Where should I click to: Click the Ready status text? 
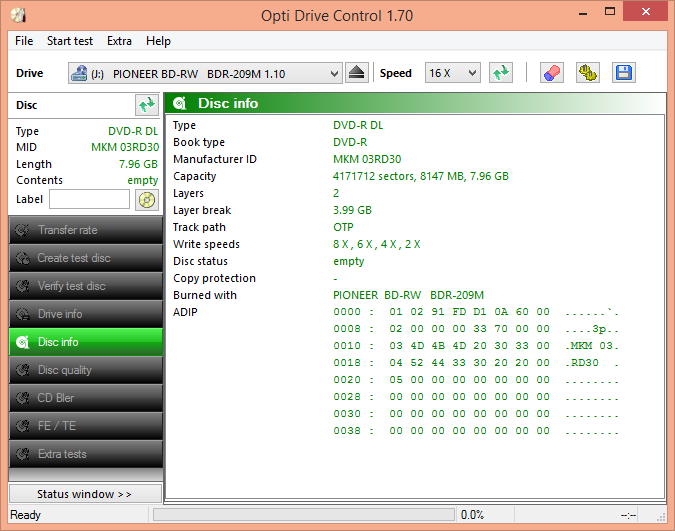point(25,515)
